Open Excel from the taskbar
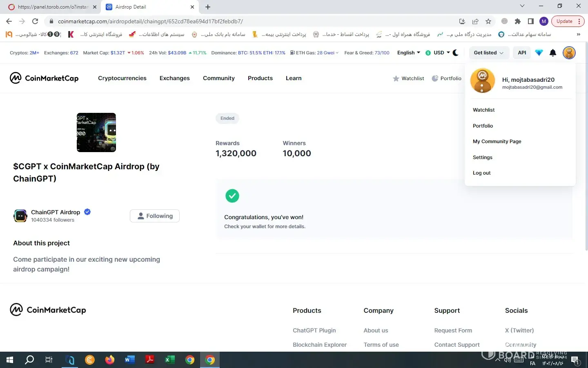The width and height of the screenshot is (588, 368). pyautogui.click(x=169, y=360)
